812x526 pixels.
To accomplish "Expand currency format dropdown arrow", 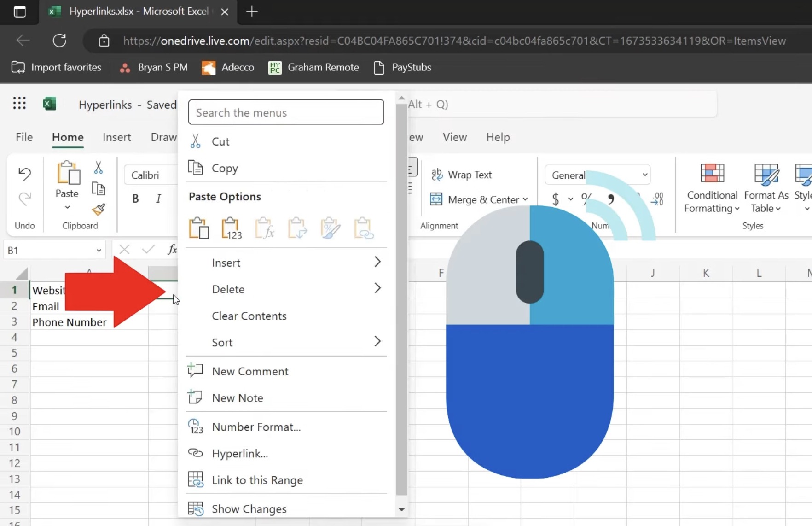I will (571, 199).
